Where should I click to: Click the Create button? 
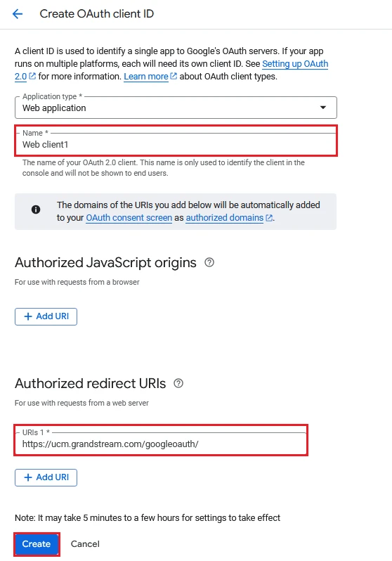pos(37,544)
